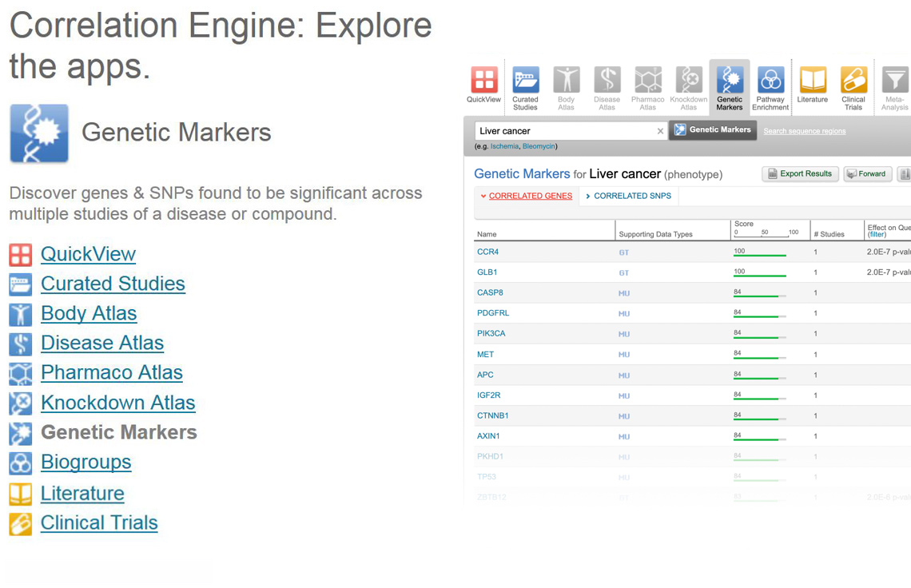Open the Body Atlas toolbar icon
The image size is (911, 588).
[x=567, y=81]
